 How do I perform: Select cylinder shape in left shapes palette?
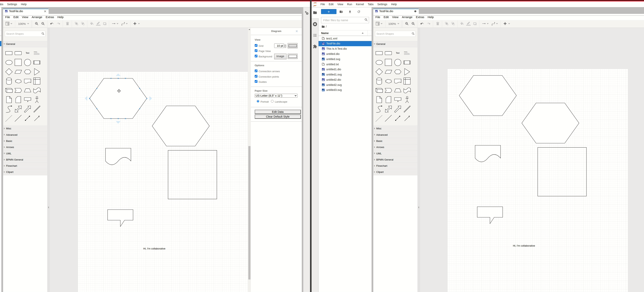pos(9,81)
